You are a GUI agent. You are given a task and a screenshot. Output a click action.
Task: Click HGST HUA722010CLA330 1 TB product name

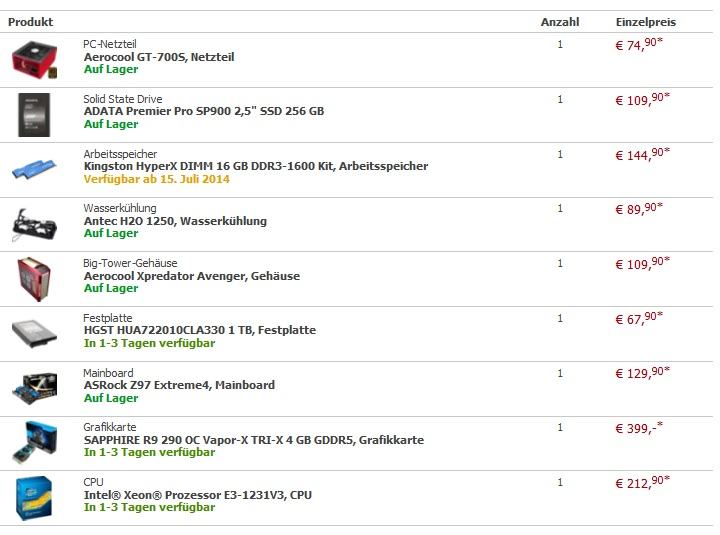200,330
